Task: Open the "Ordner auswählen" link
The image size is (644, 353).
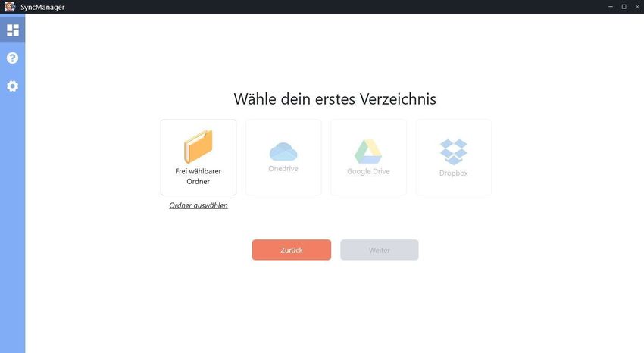Action: pyautogui.click(x=199, y=205)
